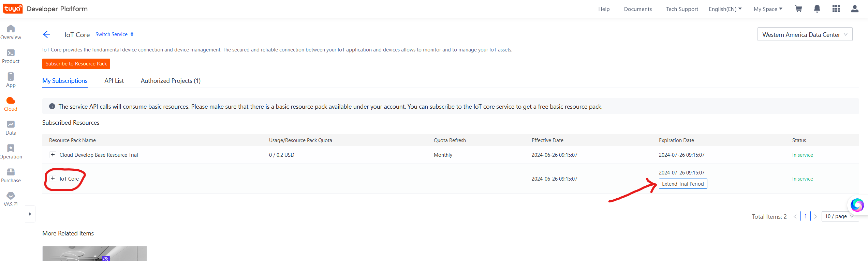Switch to the API List tab
The image size is (868, 261).
pyautogui.click(x=114, y=81)
